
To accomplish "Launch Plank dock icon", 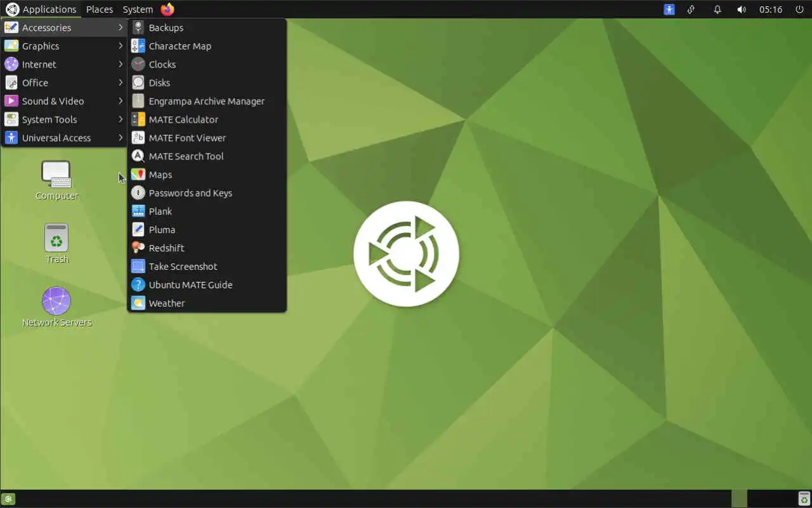I will [x=138, y=212].
